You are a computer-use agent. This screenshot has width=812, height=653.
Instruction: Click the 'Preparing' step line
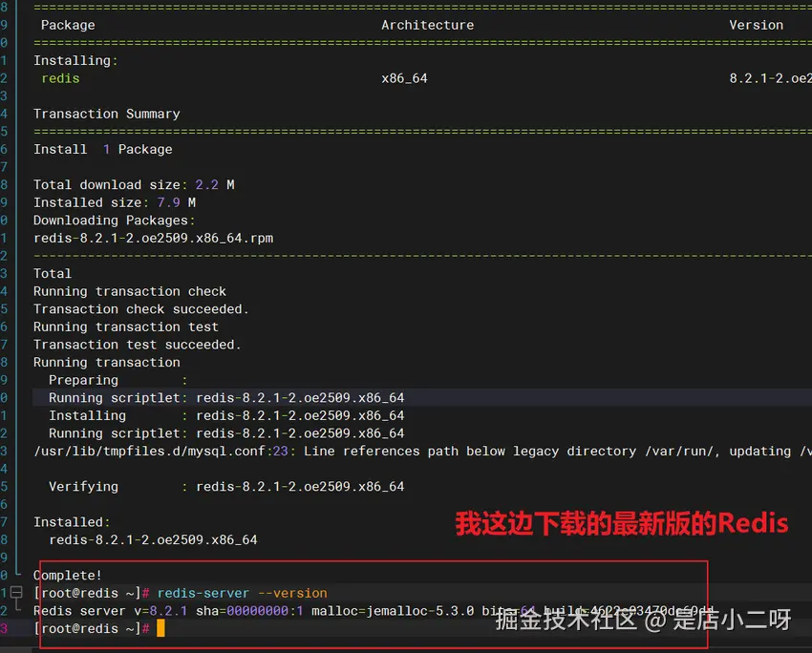pos(118,380)
